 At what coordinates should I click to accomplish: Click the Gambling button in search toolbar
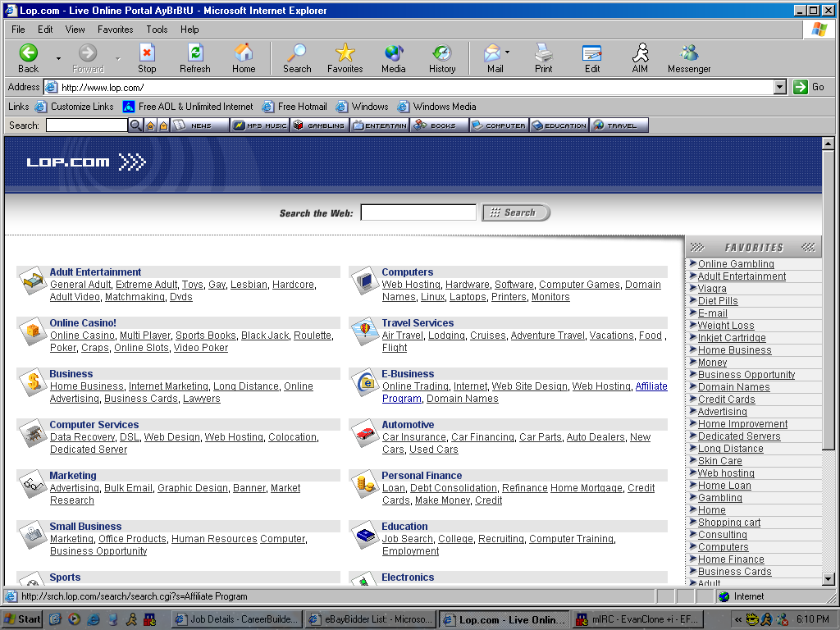(x=320, y=126)
